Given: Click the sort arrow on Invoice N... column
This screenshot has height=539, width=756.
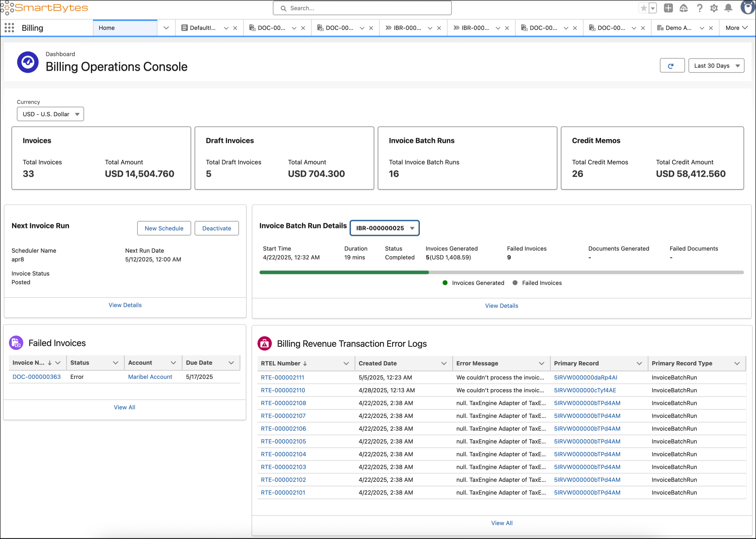Looking at the screenshot, I should click(x=49, y=363).
